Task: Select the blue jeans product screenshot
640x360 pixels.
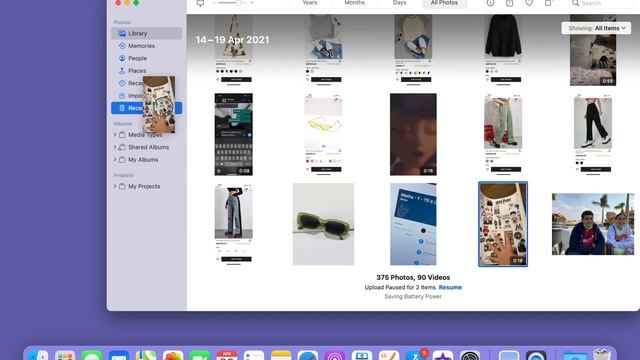Action: click(233, 224)
